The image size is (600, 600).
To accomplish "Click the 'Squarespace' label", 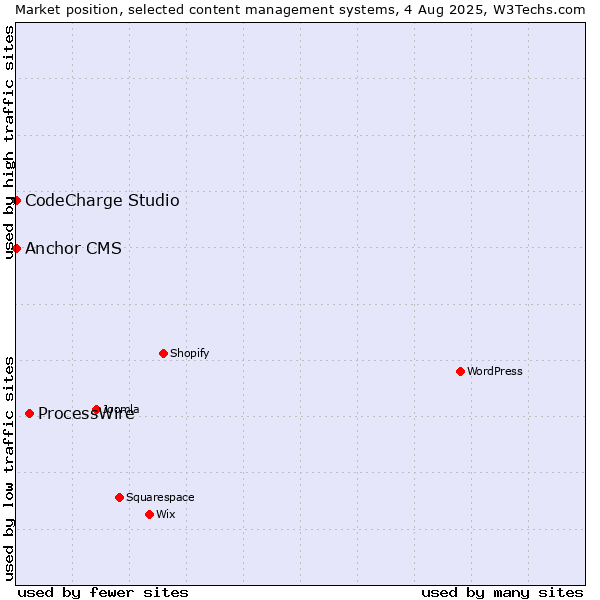I will [160, 497].
